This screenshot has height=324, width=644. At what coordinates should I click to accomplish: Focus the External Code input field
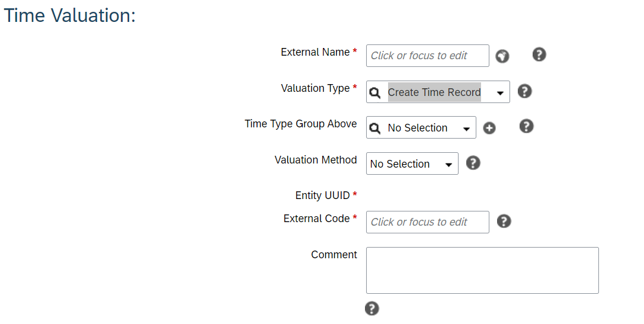(428, 222)
